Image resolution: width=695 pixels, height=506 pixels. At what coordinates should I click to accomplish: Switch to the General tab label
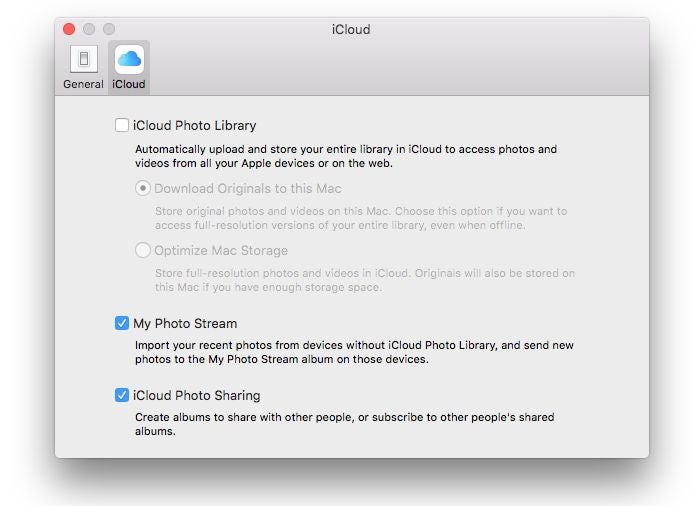click(83, 84)
